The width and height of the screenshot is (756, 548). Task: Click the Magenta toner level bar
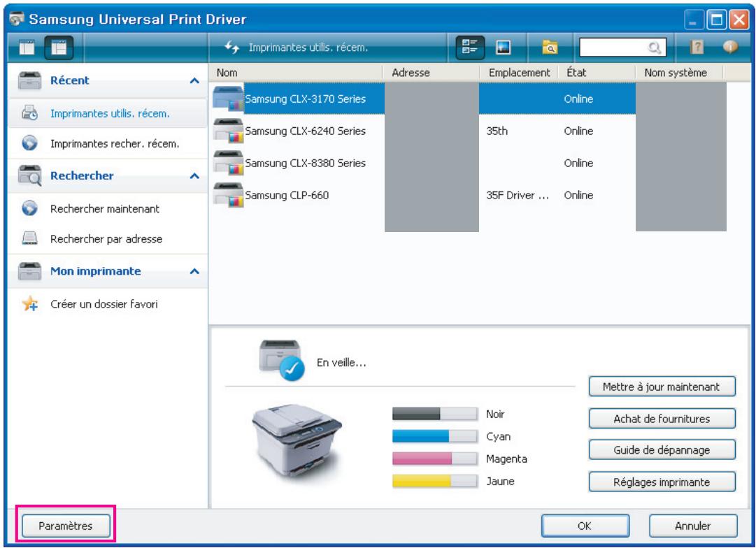tap(435, 459)
